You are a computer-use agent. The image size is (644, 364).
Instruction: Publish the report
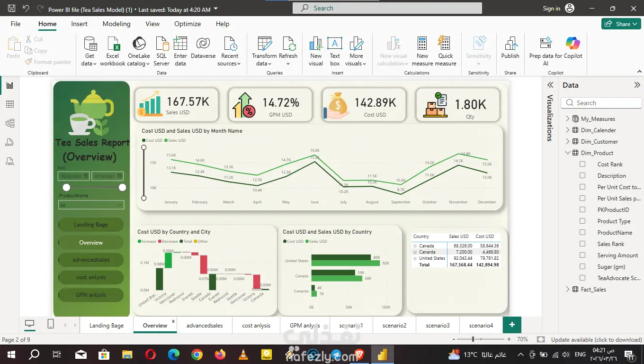pos(510,47)
